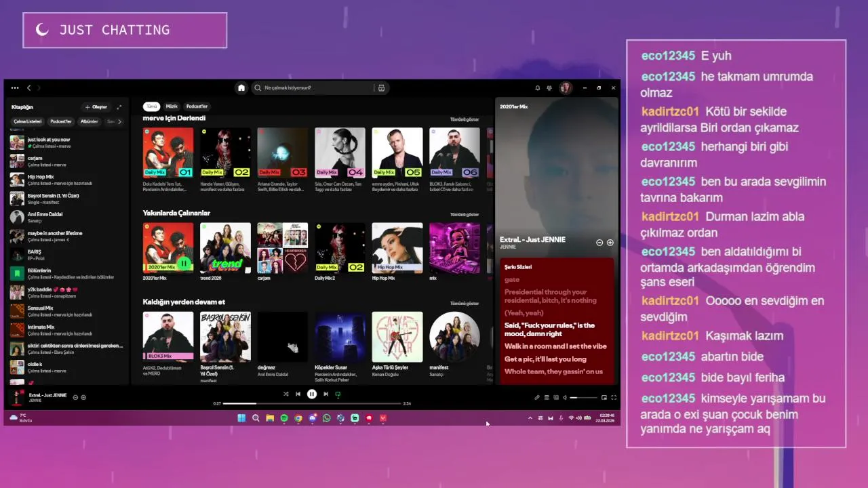Jump to lyric line 'Walk in a room and I set the vibe'
Image resolution: width=868 pixels, height=488 pixels.
(555, 346)
